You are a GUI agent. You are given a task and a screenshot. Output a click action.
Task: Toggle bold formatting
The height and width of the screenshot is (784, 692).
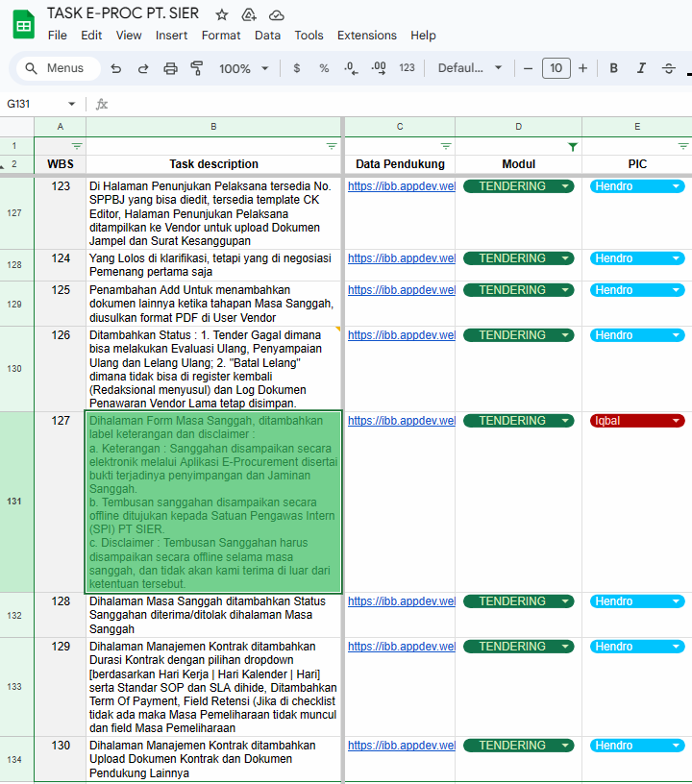tap(613, 68)
